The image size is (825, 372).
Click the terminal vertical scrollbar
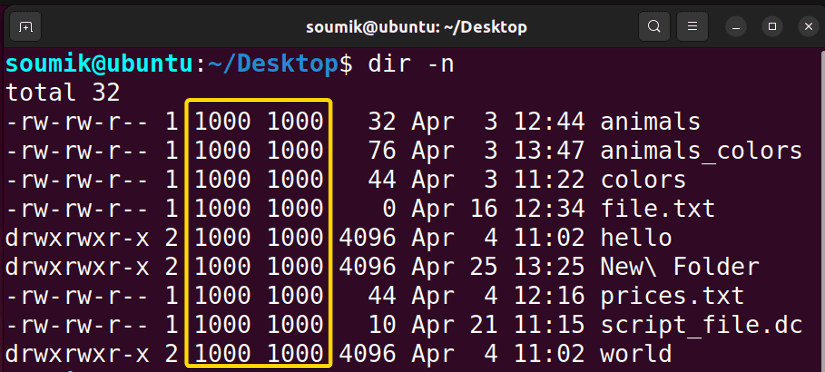[822, 210]
